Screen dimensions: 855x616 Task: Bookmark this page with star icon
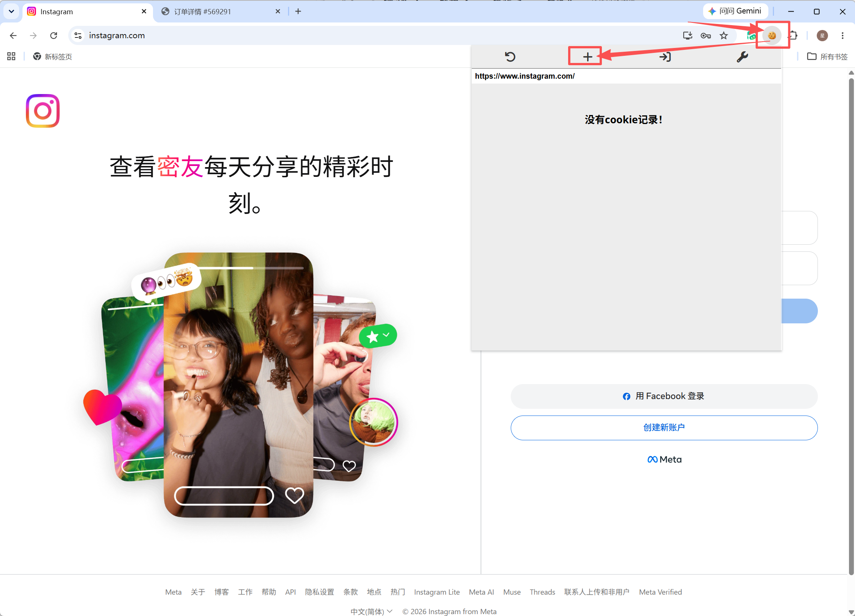tap(723, 36)
